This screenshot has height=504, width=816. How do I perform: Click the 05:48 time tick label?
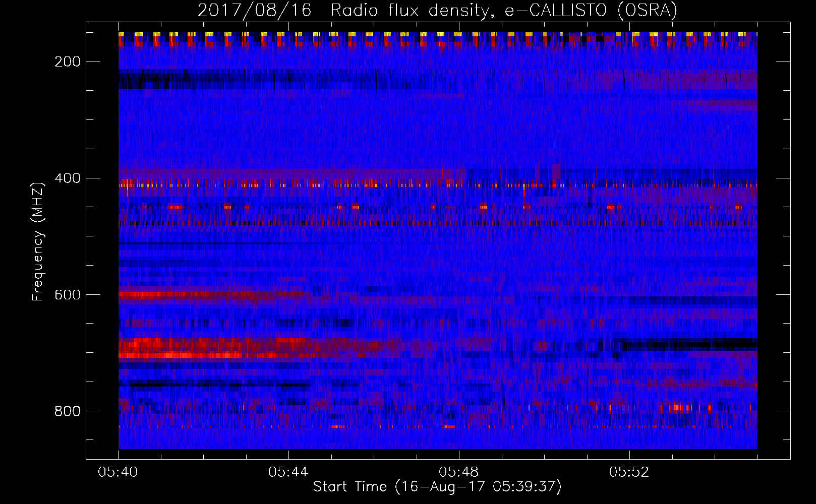[x=459, y=472]
